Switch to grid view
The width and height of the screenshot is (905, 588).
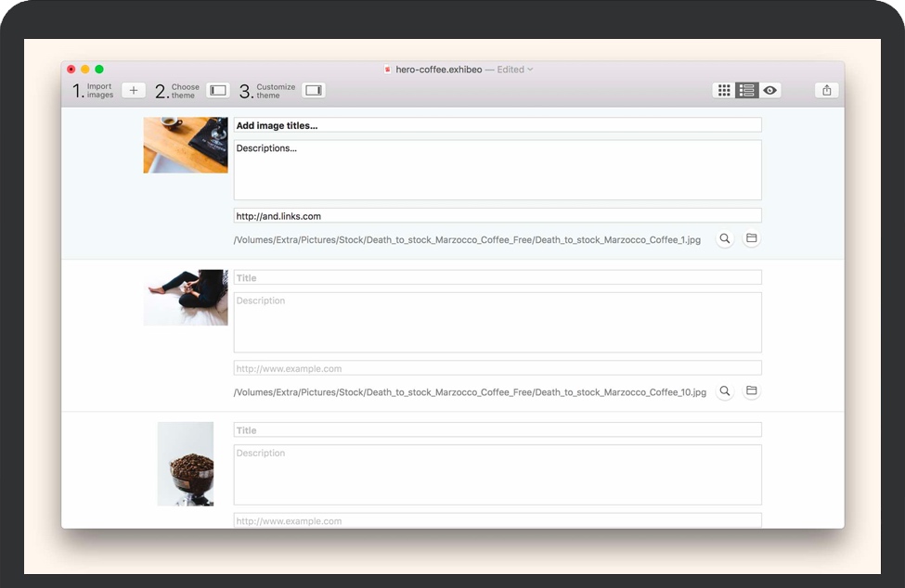724,90
